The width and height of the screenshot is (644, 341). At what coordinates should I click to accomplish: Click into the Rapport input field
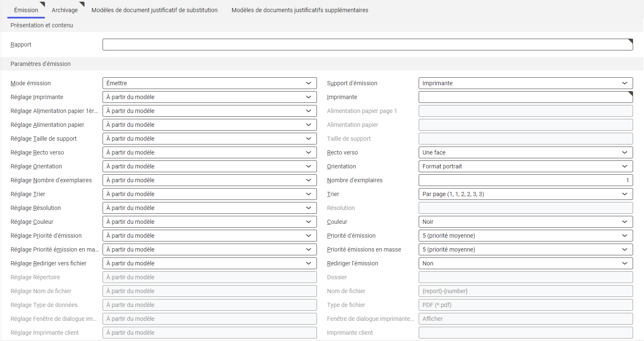368,45
